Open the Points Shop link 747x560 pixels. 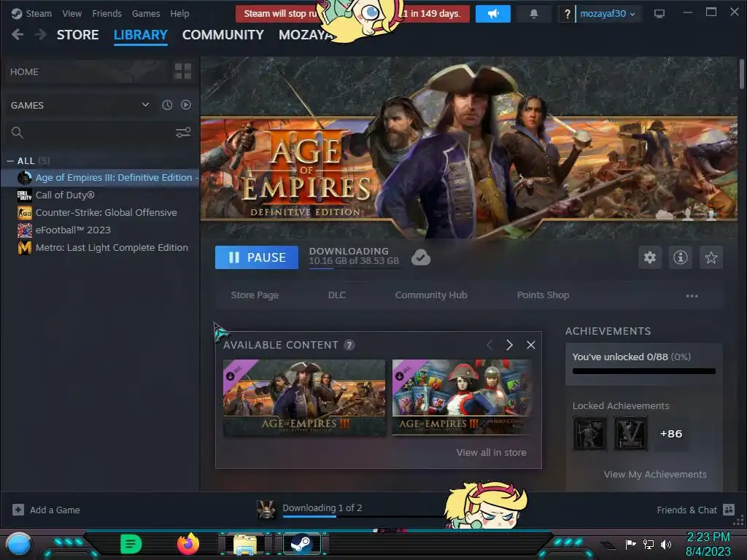543,295
